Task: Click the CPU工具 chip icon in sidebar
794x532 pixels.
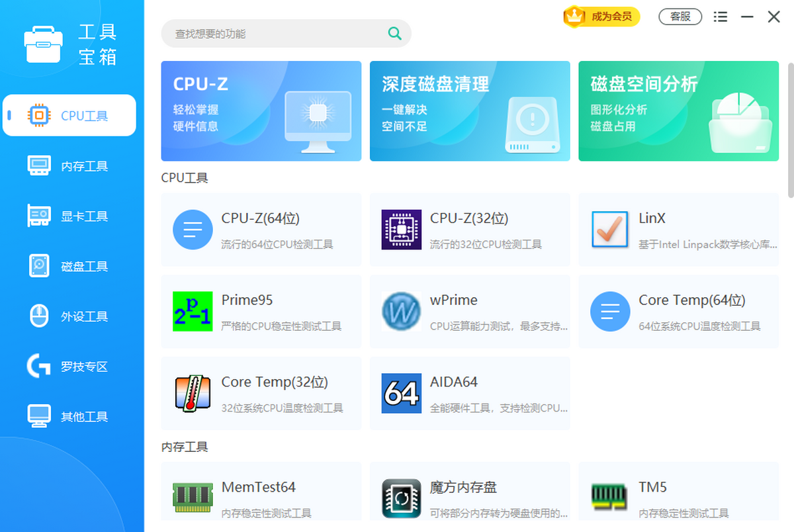Action: (x=39, y=115)
